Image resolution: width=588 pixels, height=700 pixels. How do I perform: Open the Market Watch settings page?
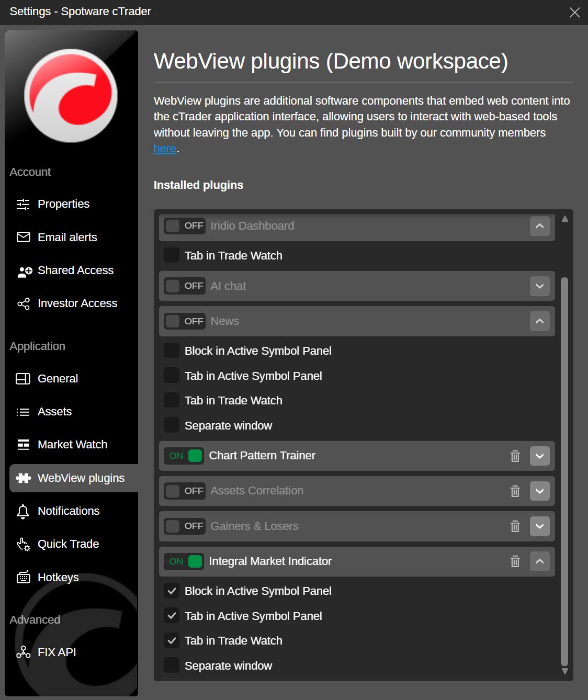(x=72, y=445)
